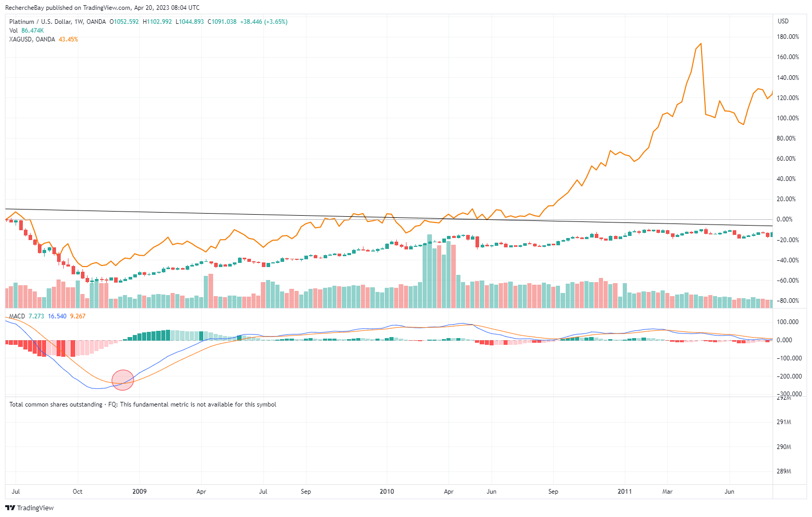
Task: Click the 2010 label on time axis
Action: coord(387,492)
